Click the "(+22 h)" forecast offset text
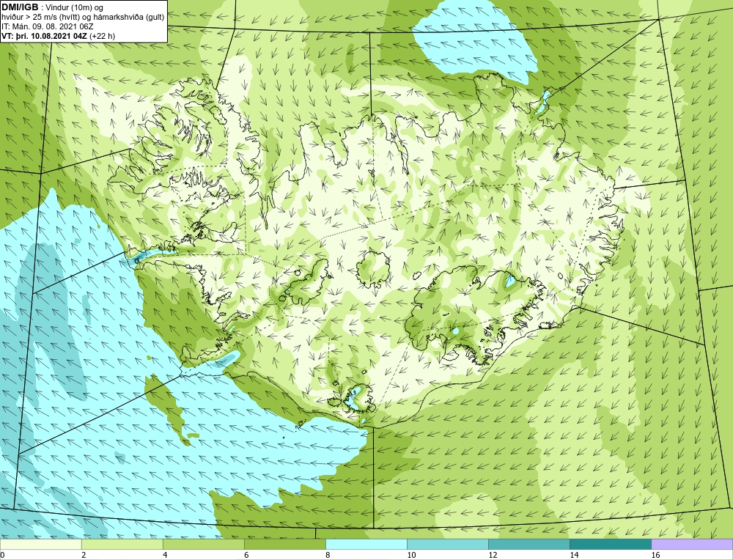This screenshot has height=560, width=733. [x=102, y=35]
